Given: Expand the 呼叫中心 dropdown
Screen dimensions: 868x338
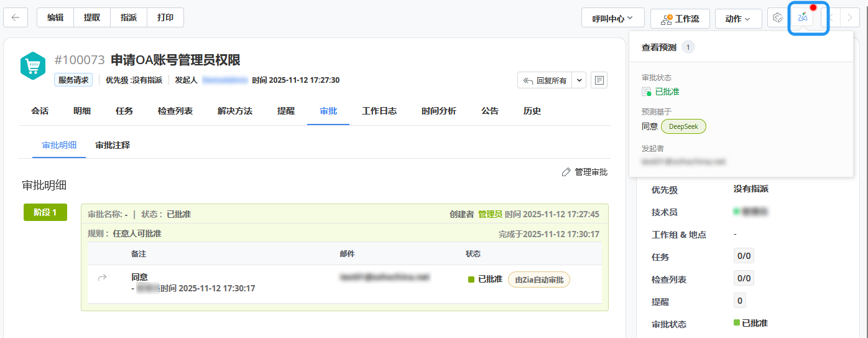Looking at the screenshot, I should 612,19.
